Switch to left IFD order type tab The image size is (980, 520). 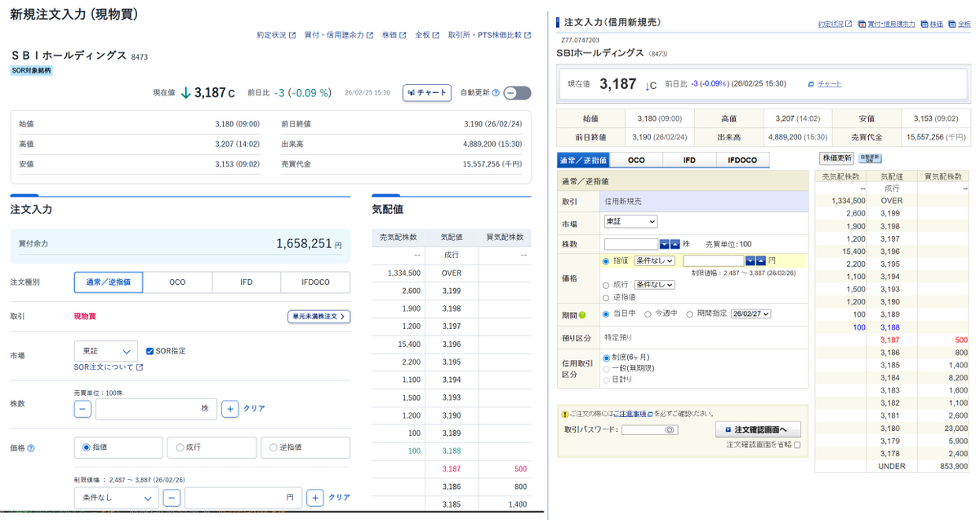click(247, 282)
